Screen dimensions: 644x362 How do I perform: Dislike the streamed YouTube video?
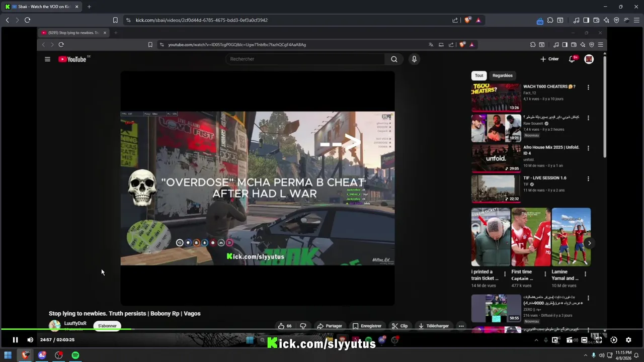303,326
